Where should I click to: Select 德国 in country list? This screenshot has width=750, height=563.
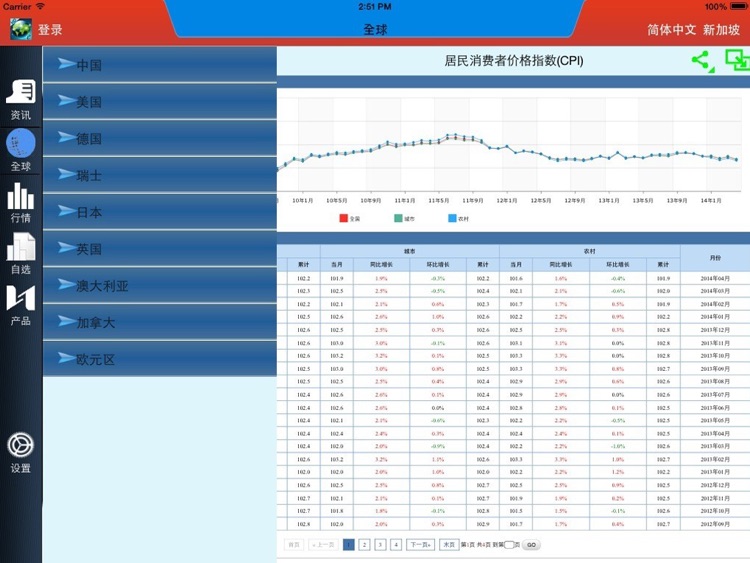coord(160,138)
